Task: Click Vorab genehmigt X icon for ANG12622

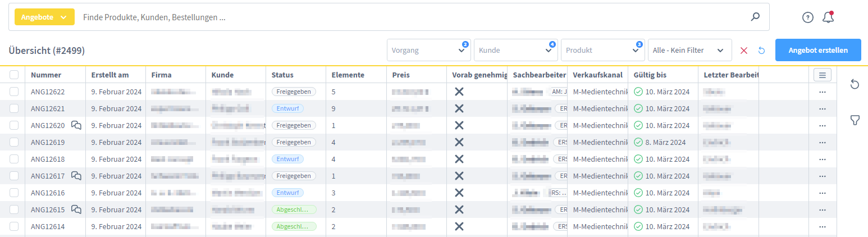Action: coord(459,92)
